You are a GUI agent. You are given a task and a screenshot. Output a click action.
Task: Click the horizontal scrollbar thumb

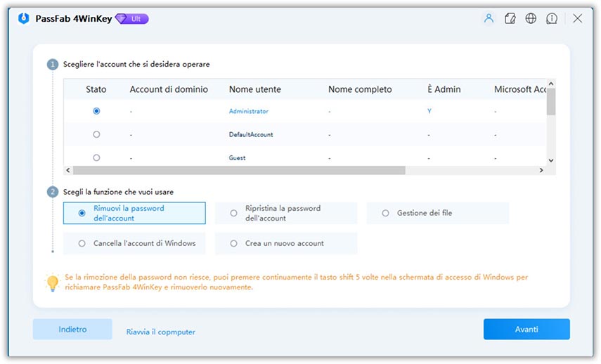[239, 170]
